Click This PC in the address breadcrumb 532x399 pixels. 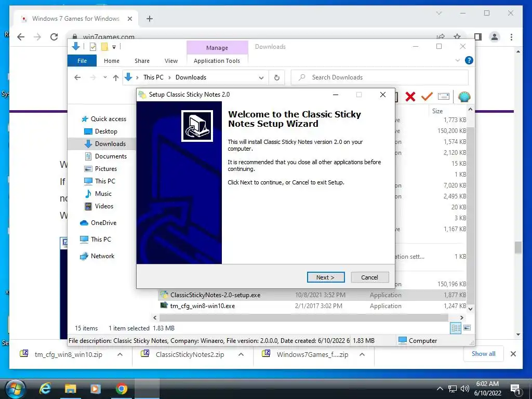[153, 77]
